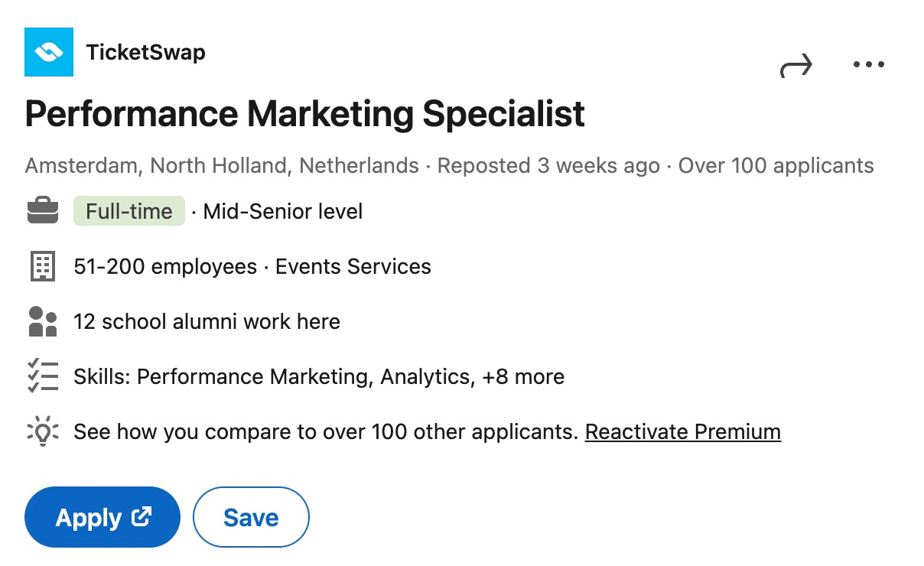This screenshot has height=566, width=924.
Task: Click the Performance Marketing Specialist title
Action: click(x=304, y=113)
